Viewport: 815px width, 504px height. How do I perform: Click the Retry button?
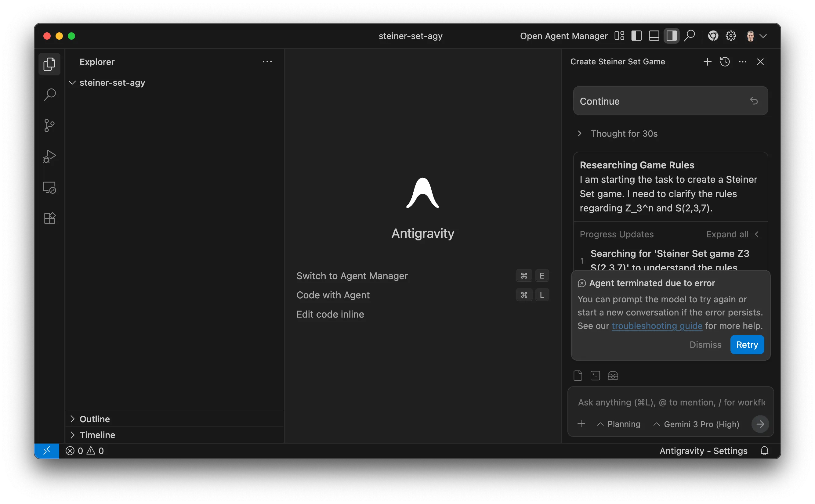pyautogui.click(x=747, y=345)
